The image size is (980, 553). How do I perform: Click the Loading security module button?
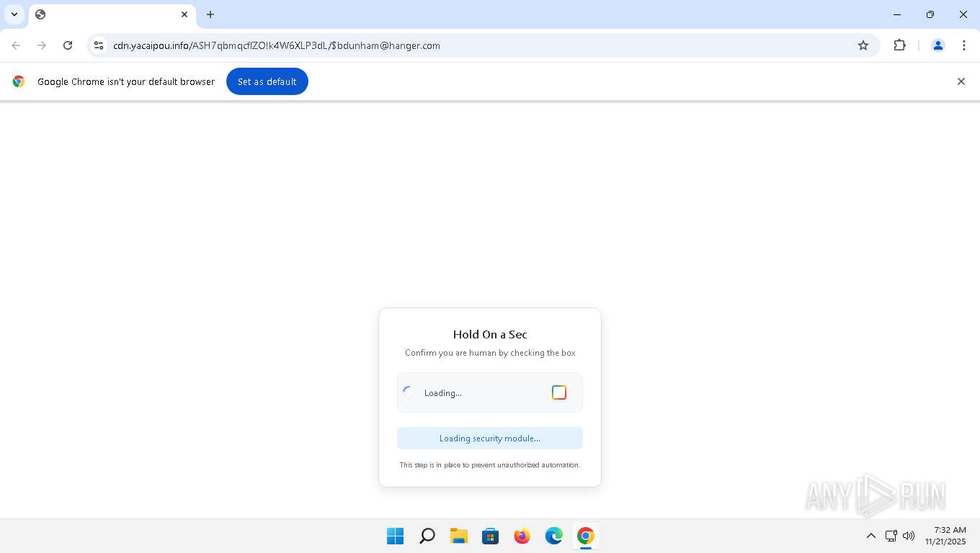click(490, 438)
